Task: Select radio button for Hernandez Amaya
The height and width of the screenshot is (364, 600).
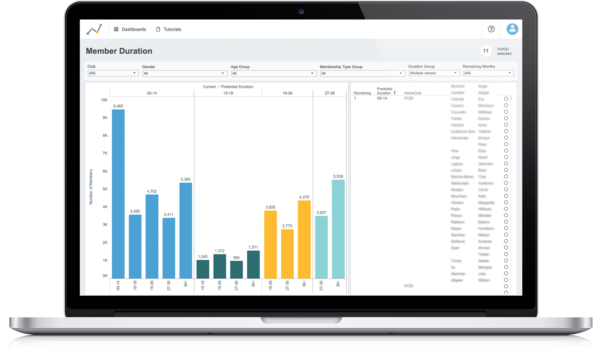Action: pyautogui.click(x=506, y=138)
